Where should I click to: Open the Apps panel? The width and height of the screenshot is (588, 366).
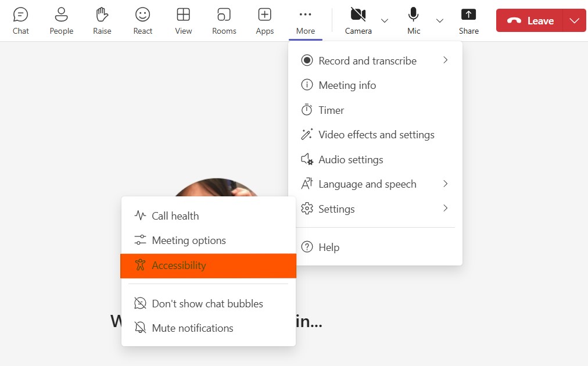pyautogui.click(x=264, y=19)
